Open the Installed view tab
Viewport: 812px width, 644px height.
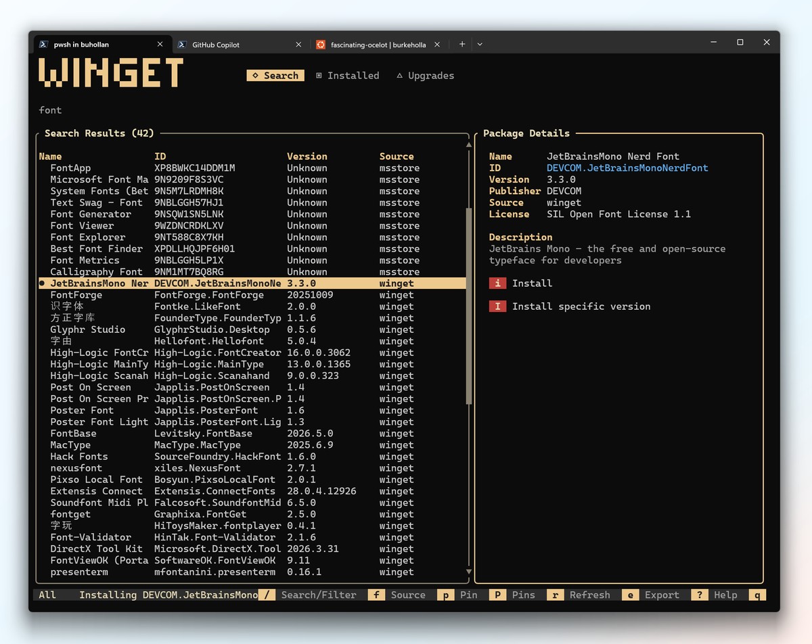pos(347,76)
